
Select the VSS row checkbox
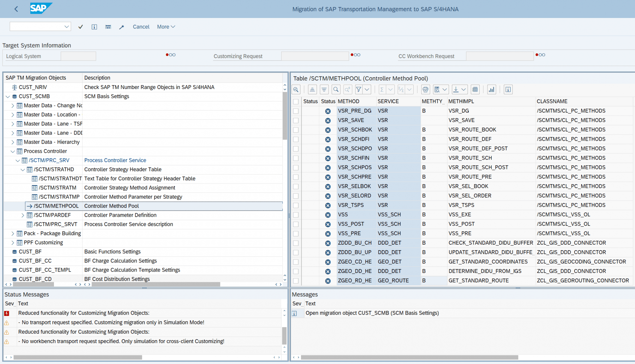296,215
